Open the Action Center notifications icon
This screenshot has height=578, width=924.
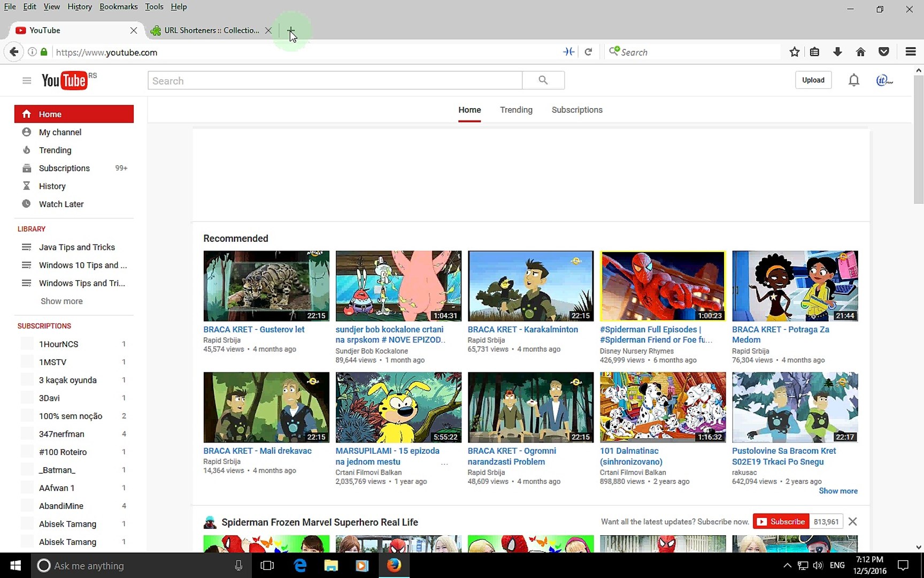coord(903,566)
